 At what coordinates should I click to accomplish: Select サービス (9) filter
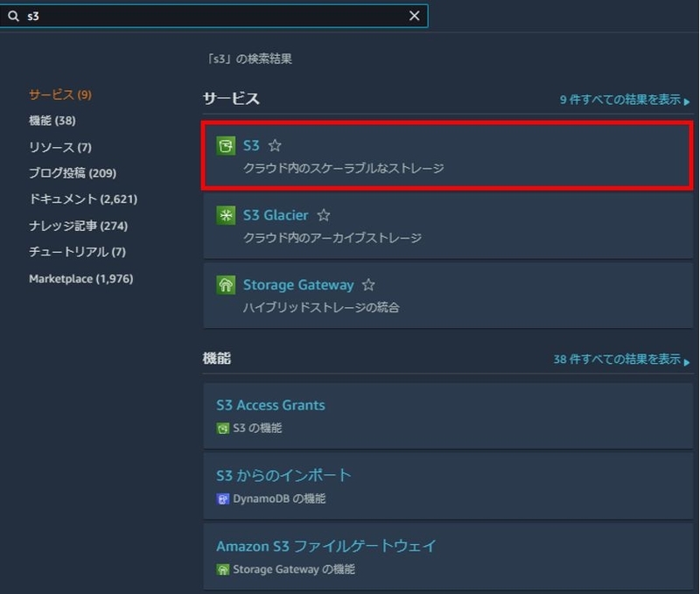(60, 94)
